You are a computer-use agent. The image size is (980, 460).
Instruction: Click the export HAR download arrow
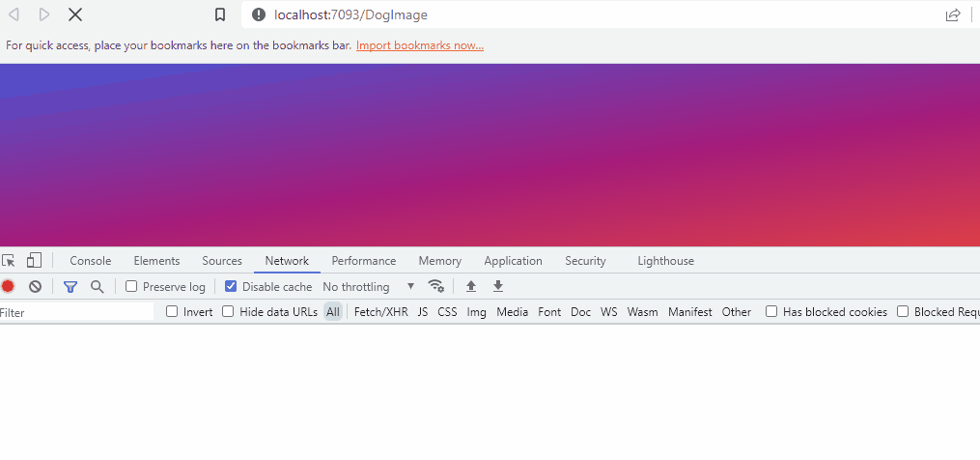498,286
